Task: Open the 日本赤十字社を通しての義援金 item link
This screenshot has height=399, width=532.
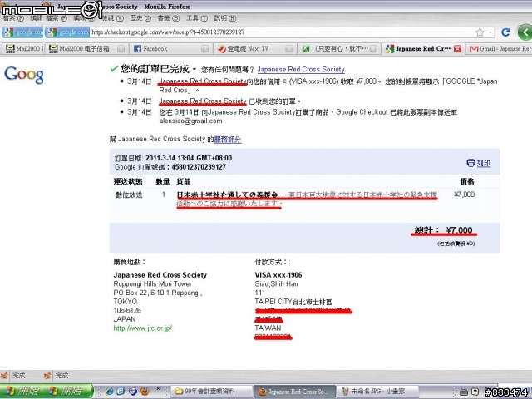Action: [227, 195]
